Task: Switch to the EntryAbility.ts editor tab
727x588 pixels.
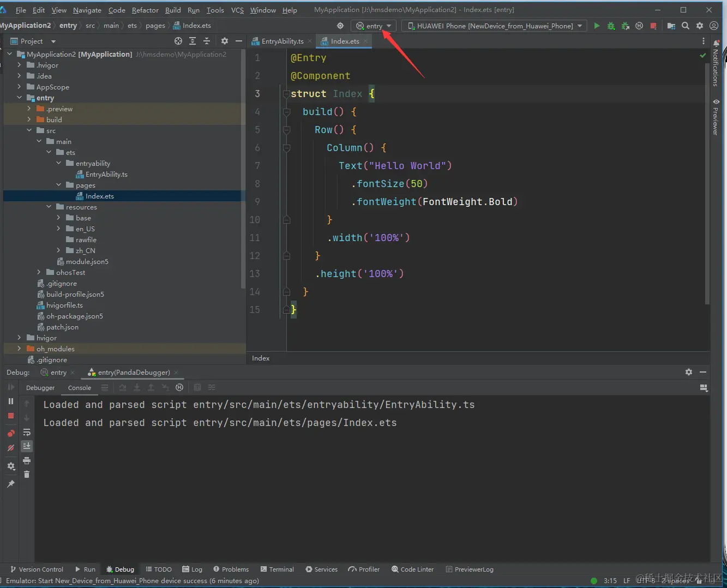Action: point(282,41)
